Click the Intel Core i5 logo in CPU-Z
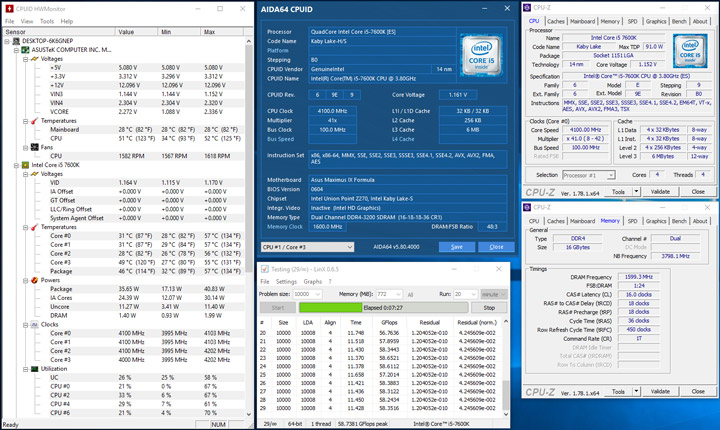 coord(690,51)
